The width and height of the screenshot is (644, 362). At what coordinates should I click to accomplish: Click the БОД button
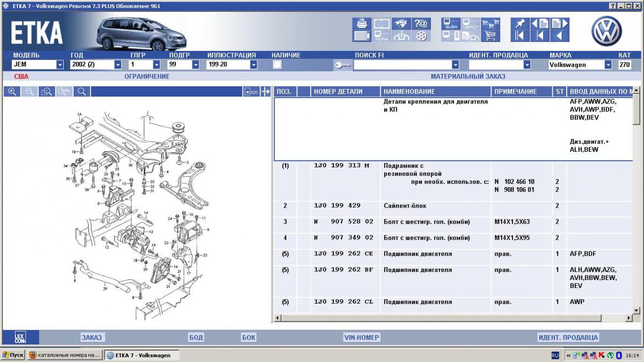click(x=196, y=337)
